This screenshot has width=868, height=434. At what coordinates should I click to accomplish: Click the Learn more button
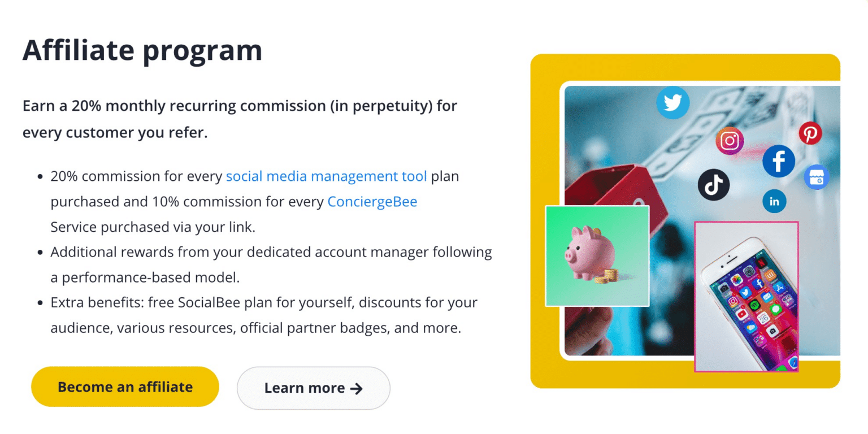313,388
